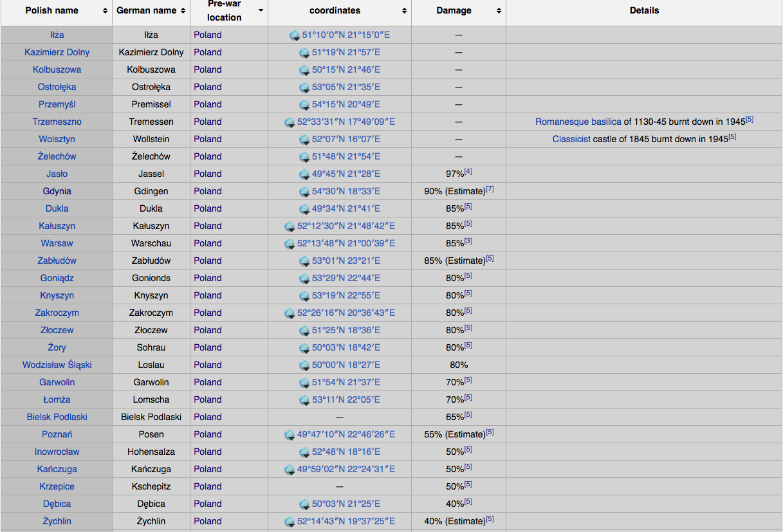Open the globe icon beside Goniądz coordinates
Image resolution: width=783 pixels, height=532 pixels.
[304, 279]
